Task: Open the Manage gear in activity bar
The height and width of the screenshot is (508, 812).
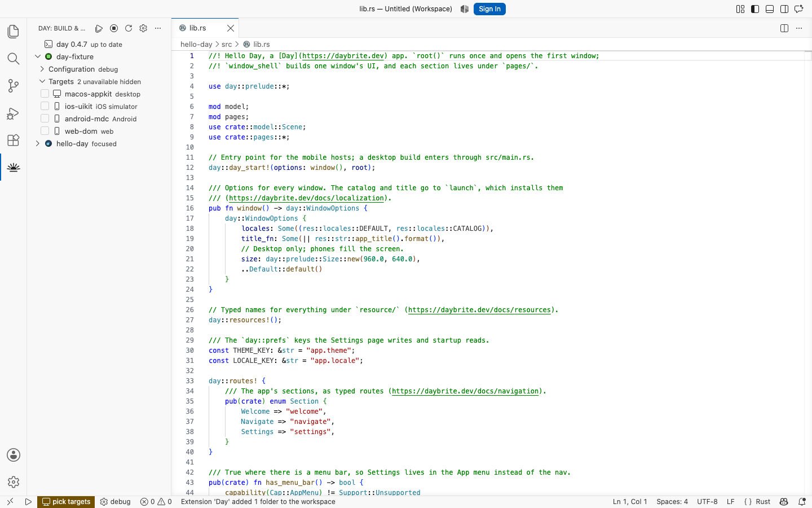Action: pos(14,482)
